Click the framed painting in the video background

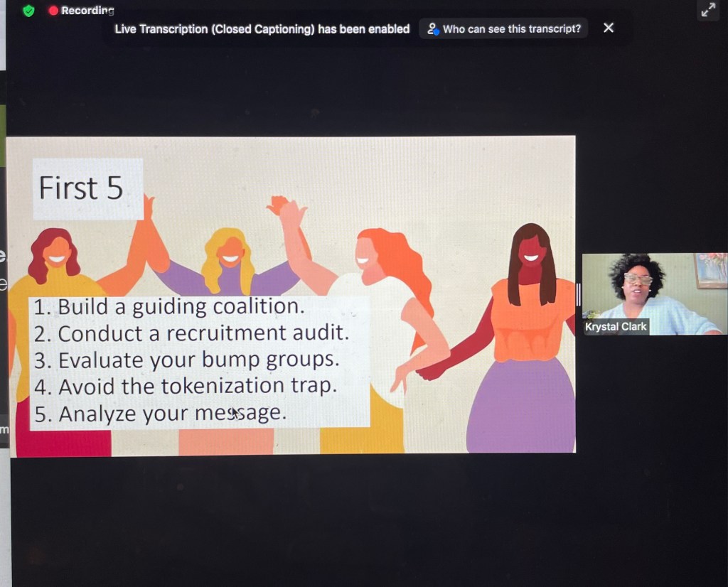[711, 270]
